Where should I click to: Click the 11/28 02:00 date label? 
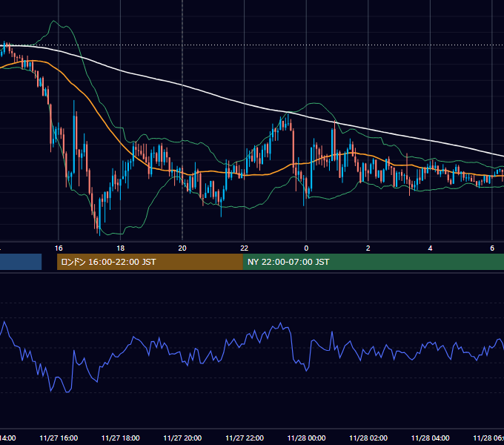[x=368, y=438]
